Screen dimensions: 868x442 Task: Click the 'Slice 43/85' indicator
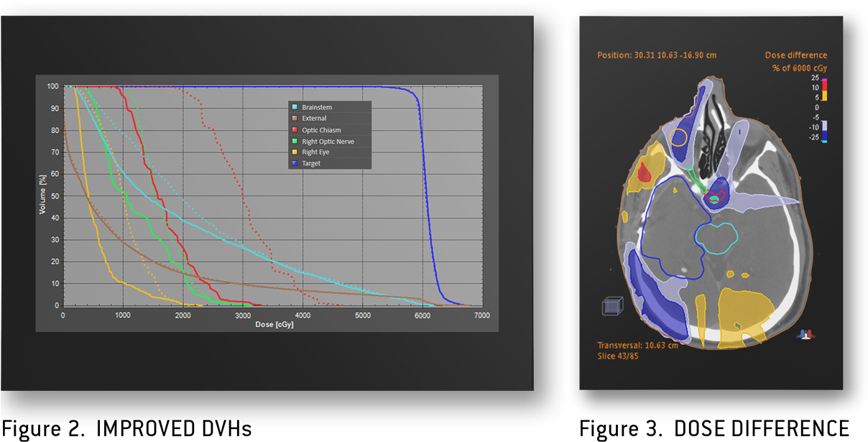pos(618,356)
